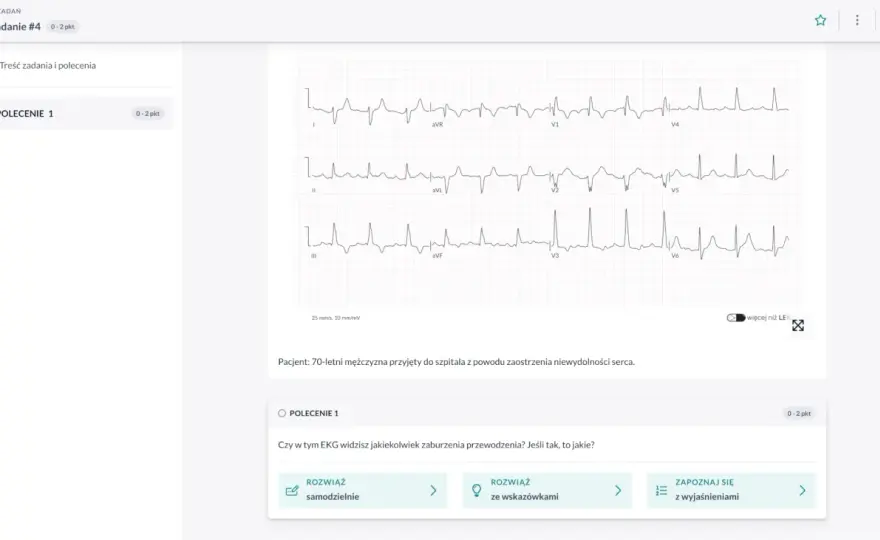Screen dimensions: 880x540
Task: Open the chevron on Rozwiąż ze wskazówkami
Action: tap(618, 491)
